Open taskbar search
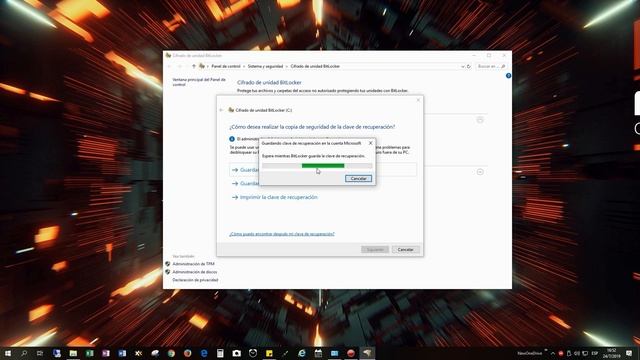Image resolution: width=640 pixels, height=360 pixels. pos(24,353)
